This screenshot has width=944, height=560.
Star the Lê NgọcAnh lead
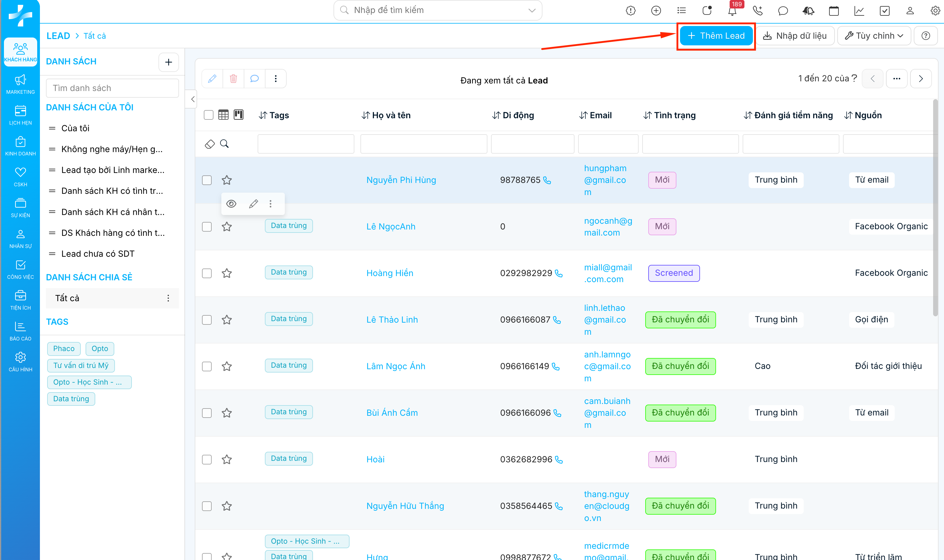click(x=227, y=226)
